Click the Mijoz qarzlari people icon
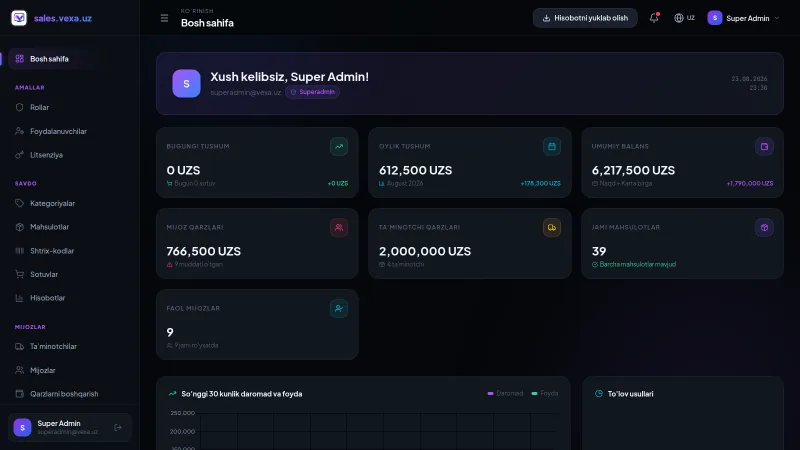This screenshot has height=450, width=800. (339, 228)
